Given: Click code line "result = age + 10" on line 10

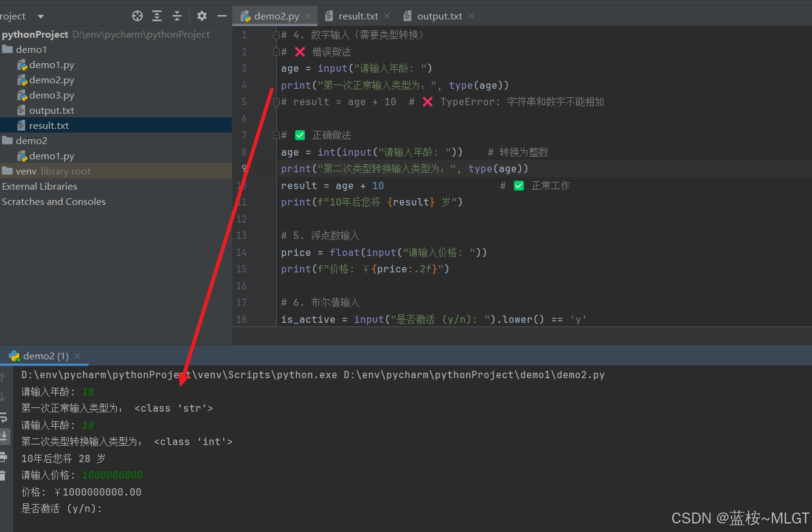Looking at the screenshot, I should coord(333,185).
